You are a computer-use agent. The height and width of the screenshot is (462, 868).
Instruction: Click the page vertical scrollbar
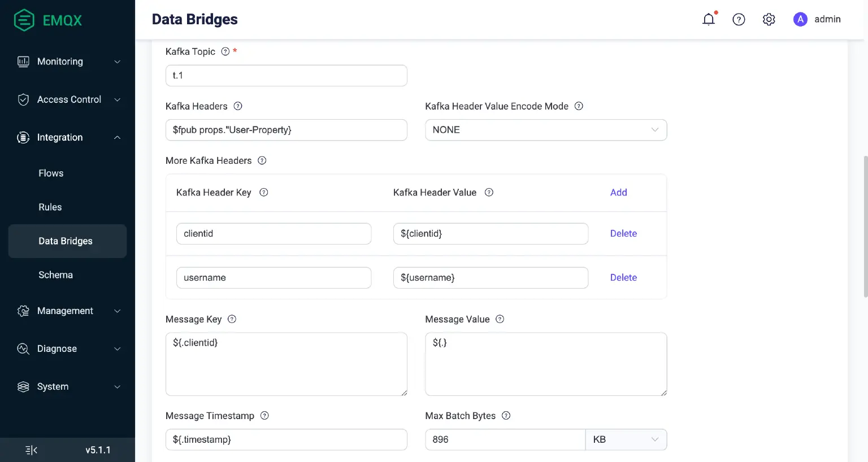865,226
